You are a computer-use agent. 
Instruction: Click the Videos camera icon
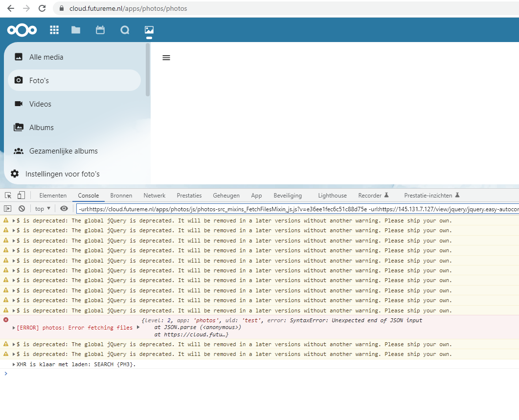[x=19, y=104]
